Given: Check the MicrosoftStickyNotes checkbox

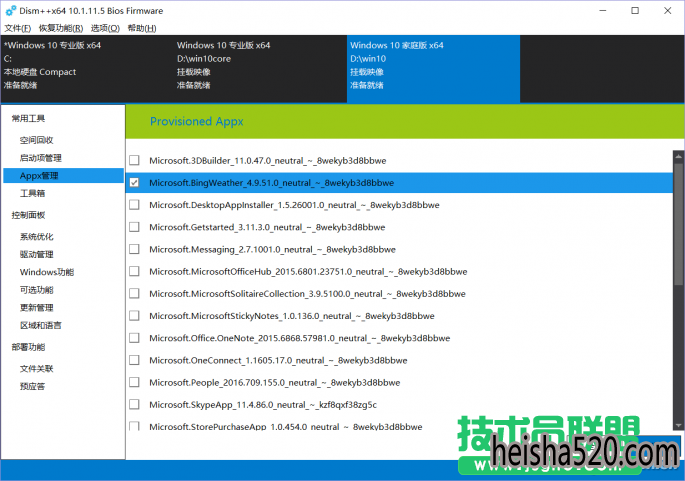Looking at the screenshot, I should click(135, 316).
